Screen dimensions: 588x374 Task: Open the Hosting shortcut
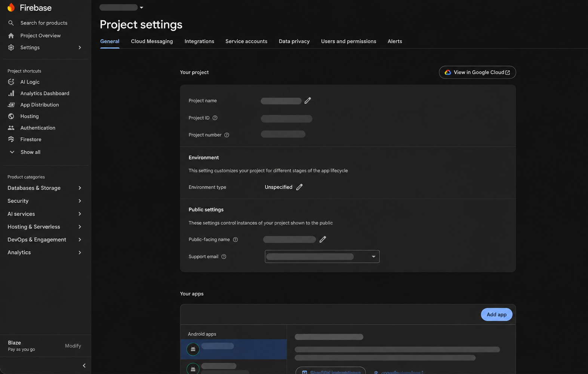click(30, 116)
